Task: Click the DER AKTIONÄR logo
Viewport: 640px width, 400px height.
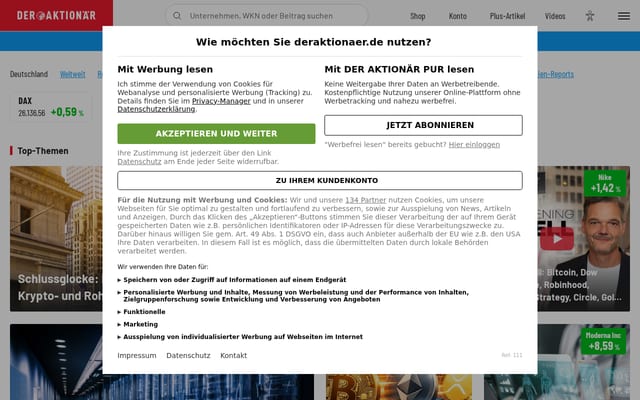Action: point(56,16)
